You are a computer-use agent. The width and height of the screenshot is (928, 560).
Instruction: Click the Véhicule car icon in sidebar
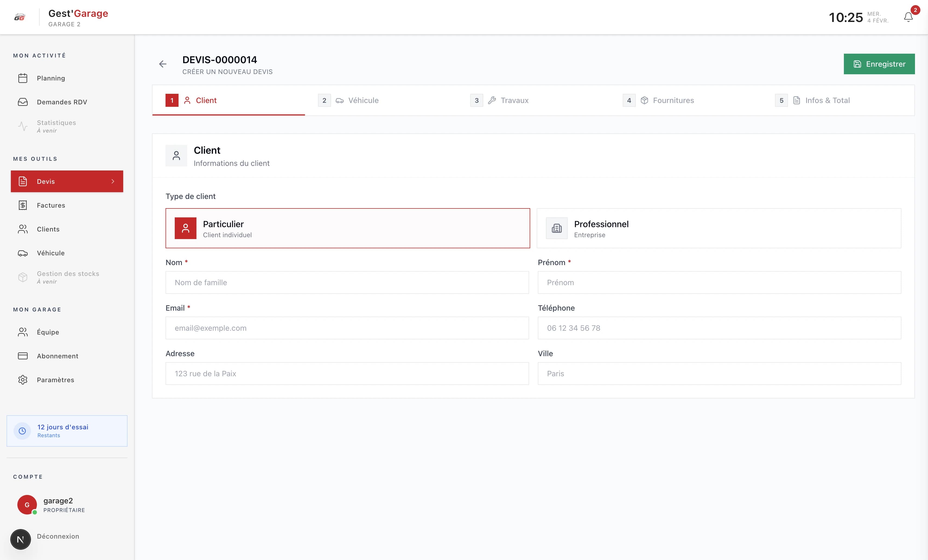tap(23, 253)
